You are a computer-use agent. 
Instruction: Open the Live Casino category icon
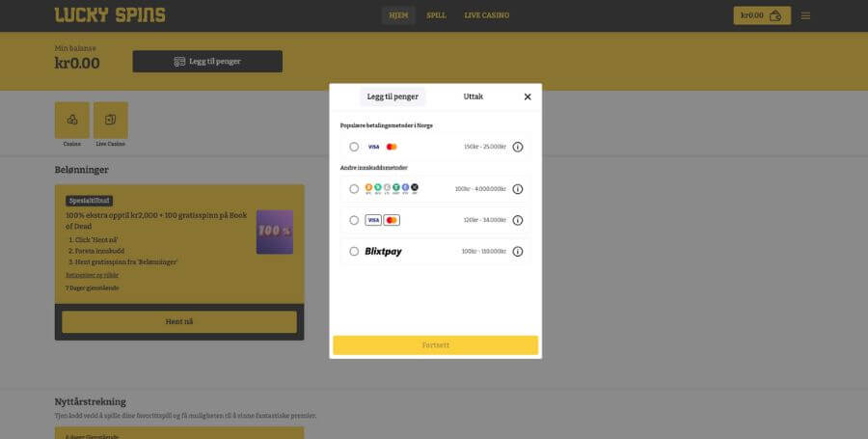111,121
